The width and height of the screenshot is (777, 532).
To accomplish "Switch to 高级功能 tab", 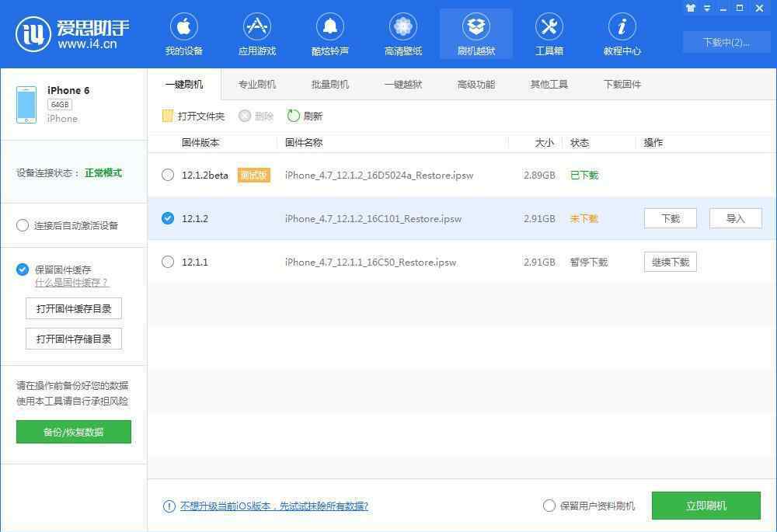I will click(x=476, y=84).
